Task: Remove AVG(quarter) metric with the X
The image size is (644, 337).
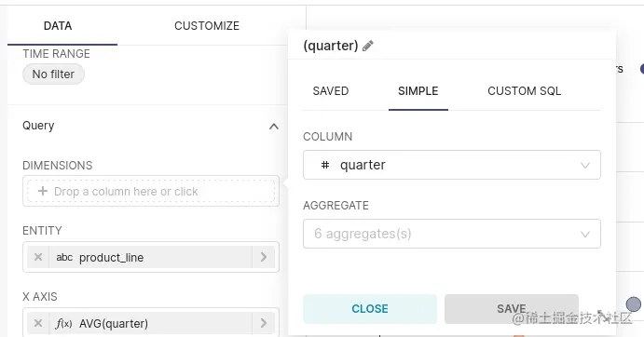Action: point(38,323)
